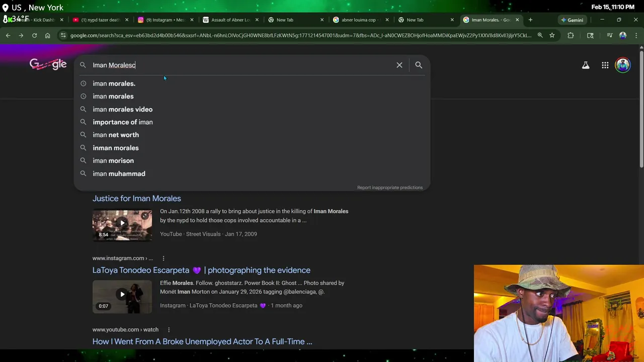Open the Google apps grid

pyautogui.click(x=605, y=65)
